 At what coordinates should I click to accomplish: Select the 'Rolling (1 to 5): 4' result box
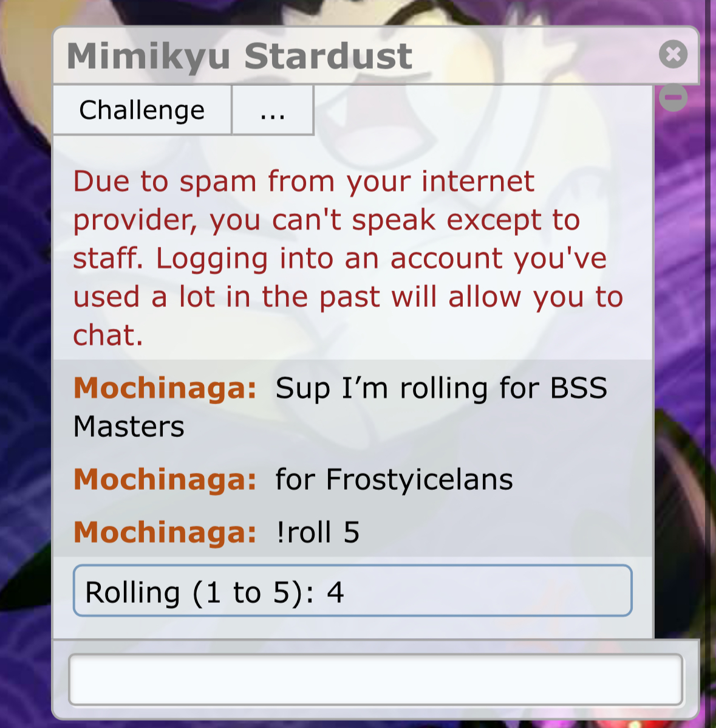coord(353,591)
